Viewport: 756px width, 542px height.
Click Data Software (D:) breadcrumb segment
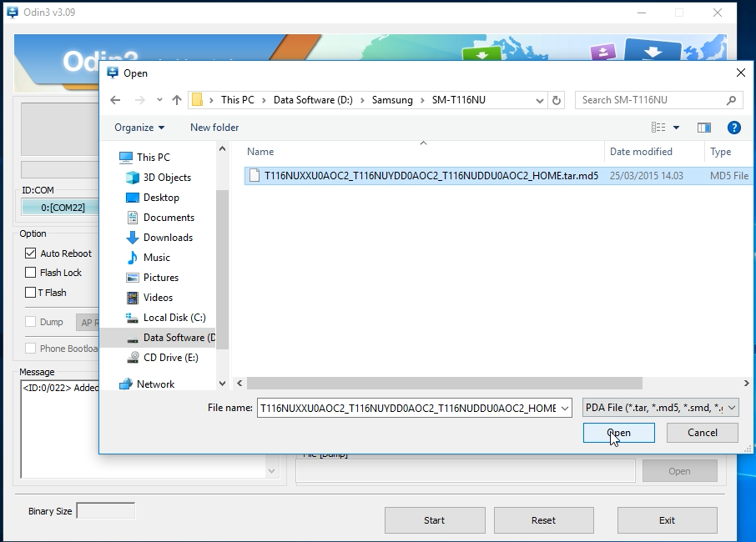pos(313,100)
